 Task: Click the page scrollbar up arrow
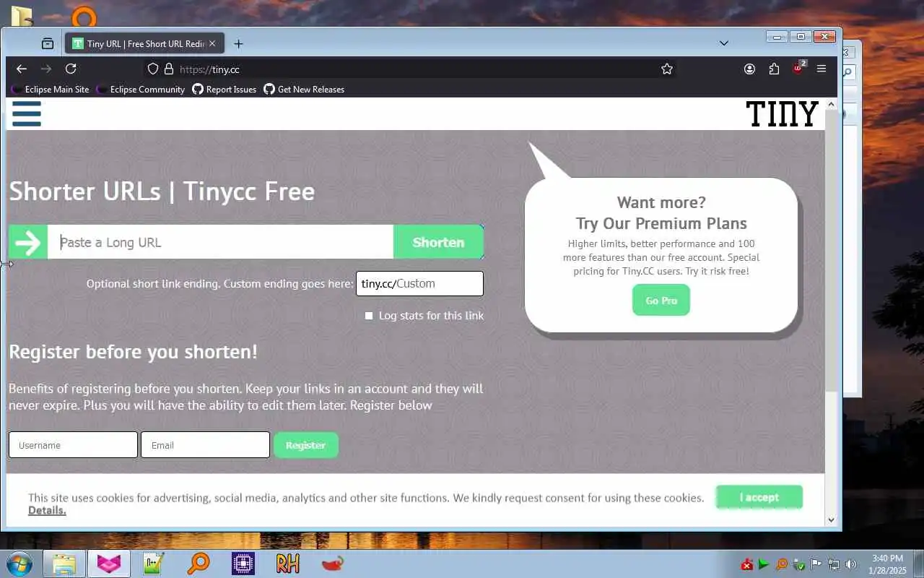click(x=831, y=105)
